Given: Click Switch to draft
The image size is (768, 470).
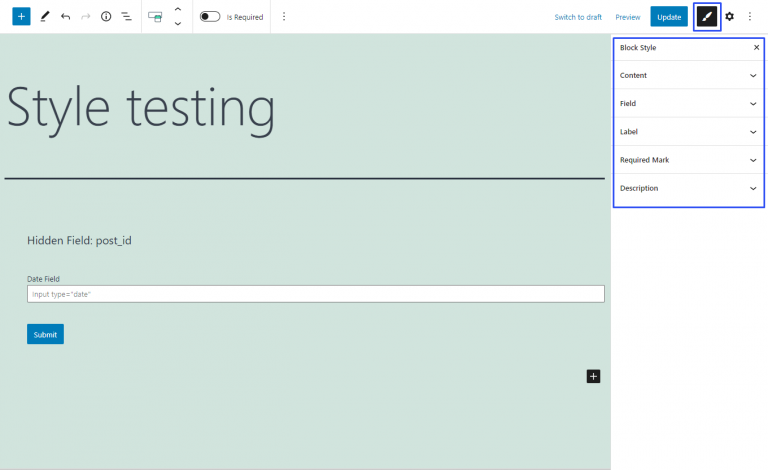Looking at the screenshot, I should click(x=578, y=17).
